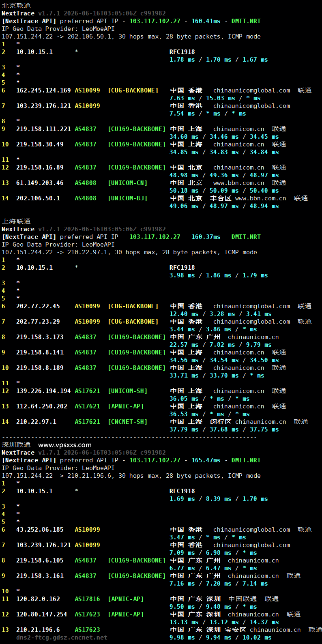Click hop IP 202.77.23.29

[38, 322]
